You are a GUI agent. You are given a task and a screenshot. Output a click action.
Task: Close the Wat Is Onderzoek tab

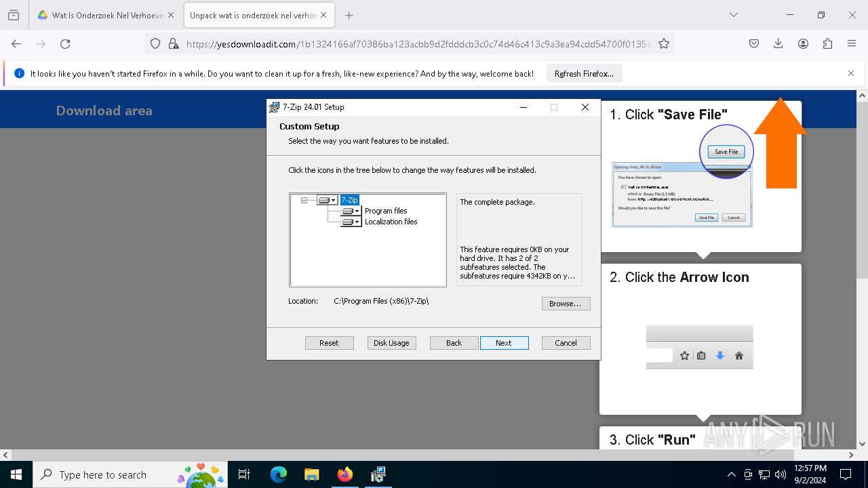point(170,15)
